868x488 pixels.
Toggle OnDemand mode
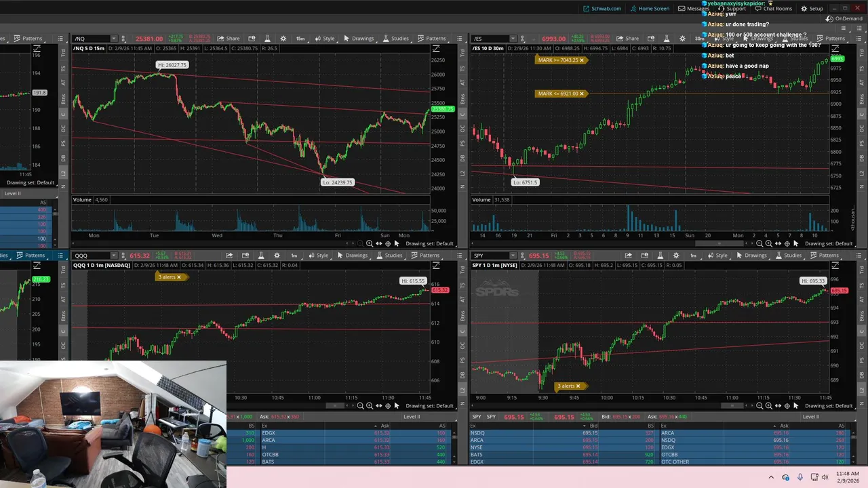[x=845, y=19]
